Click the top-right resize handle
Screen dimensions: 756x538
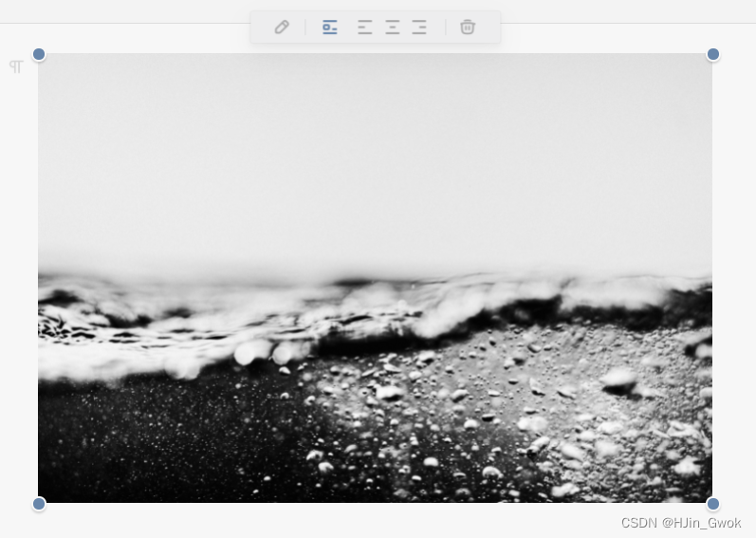(713, 54)
